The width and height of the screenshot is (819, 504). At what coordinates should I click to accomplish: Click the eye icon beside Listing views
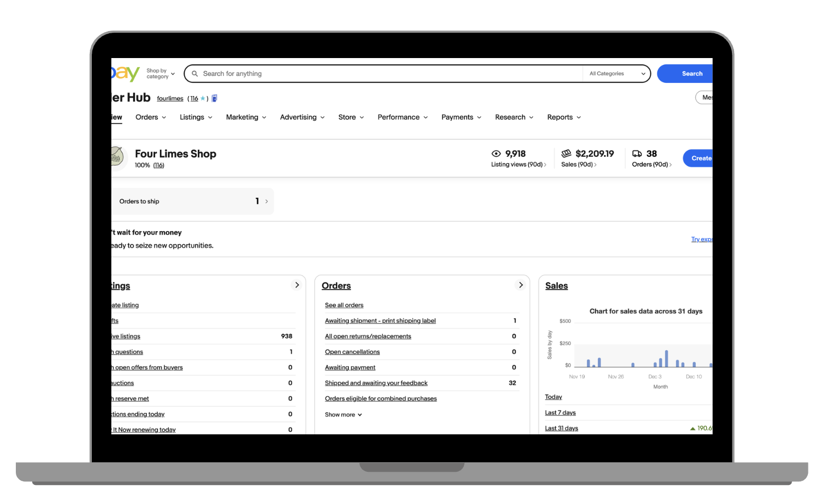(x=496, y=154)
